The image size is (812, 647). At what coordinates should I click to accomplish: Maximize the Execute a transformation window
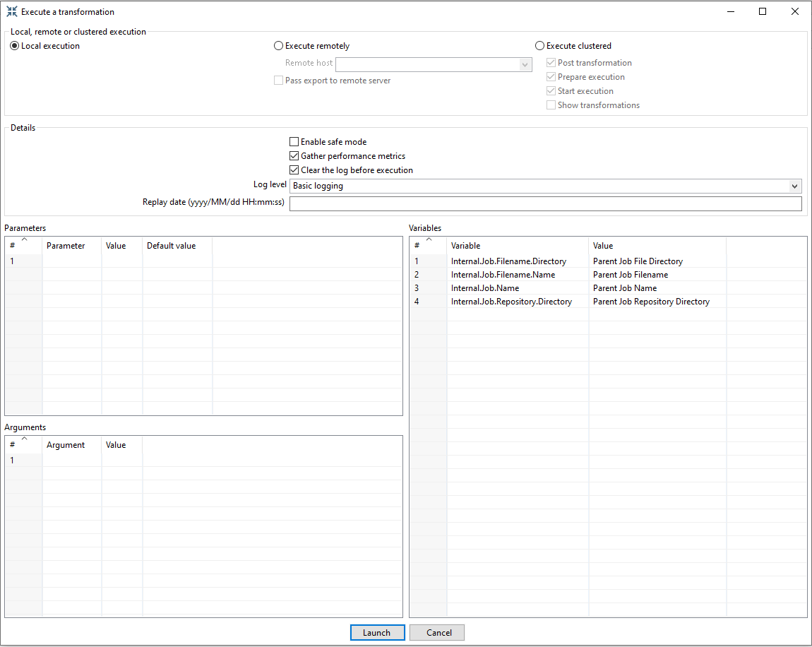[x=763, y=11]
